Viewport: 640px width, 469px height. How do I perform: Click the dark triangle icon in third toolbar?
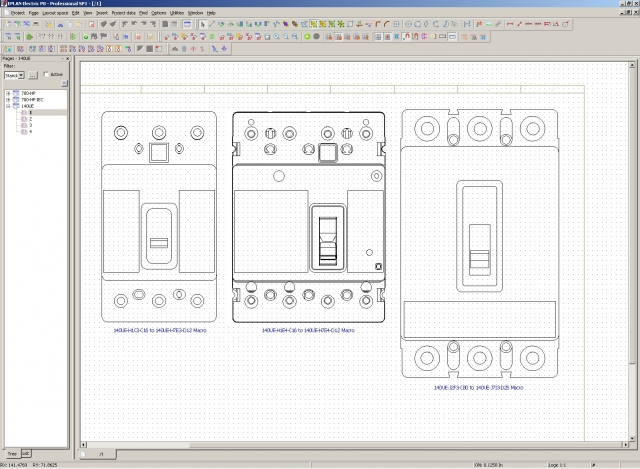[x=140, y=49]
